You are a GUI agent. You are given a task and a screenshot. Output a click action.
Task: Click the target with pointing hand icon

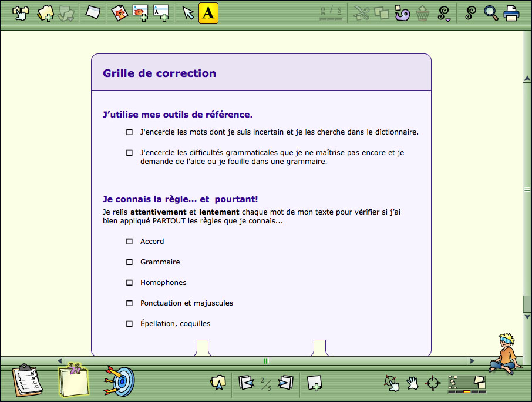click(392, 383)
